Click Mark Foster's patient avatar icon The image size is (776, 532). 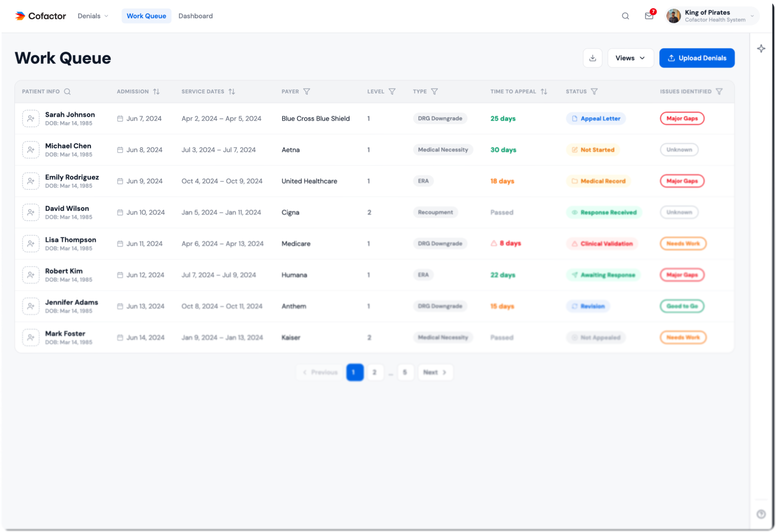tap(31, 337)
